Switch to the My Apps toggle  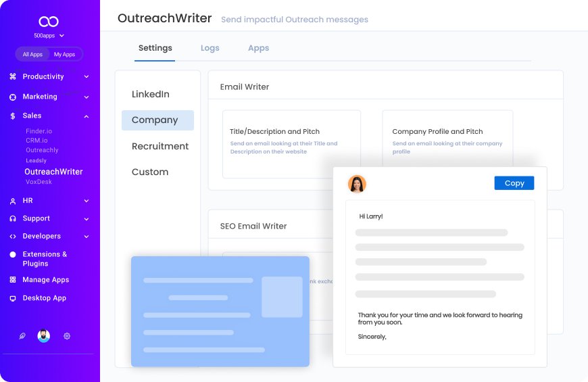point(65,55)
